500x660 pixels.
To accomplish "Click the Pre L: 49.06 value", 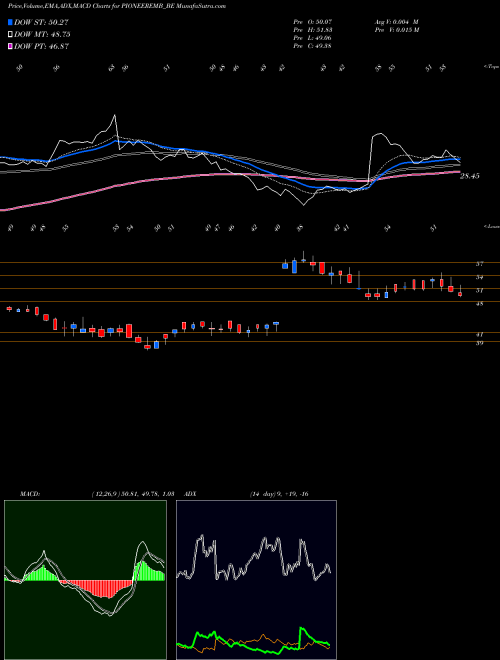I will 312,37.
